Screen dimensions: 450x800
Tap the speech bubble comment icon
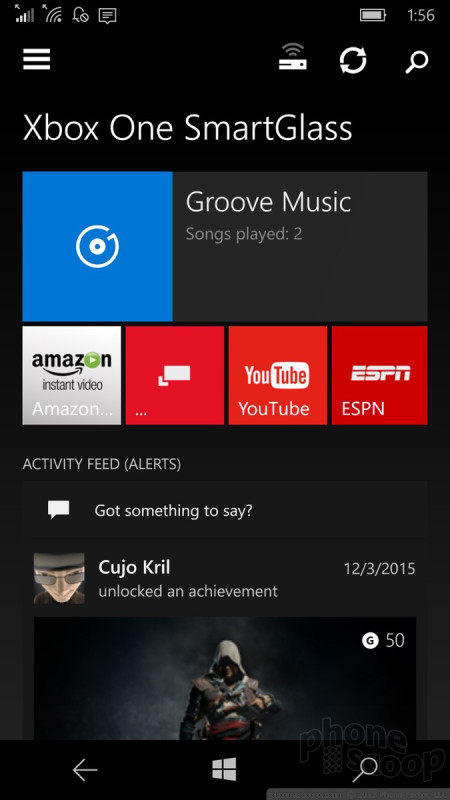[58, 510]
